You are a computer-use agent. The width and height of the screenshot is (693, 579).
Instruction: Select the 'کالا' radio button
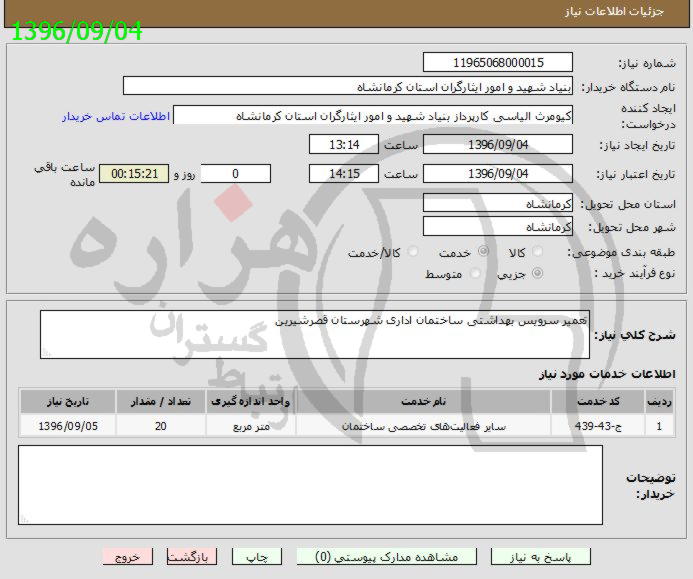pyautogui.click(x=538, y=252)
